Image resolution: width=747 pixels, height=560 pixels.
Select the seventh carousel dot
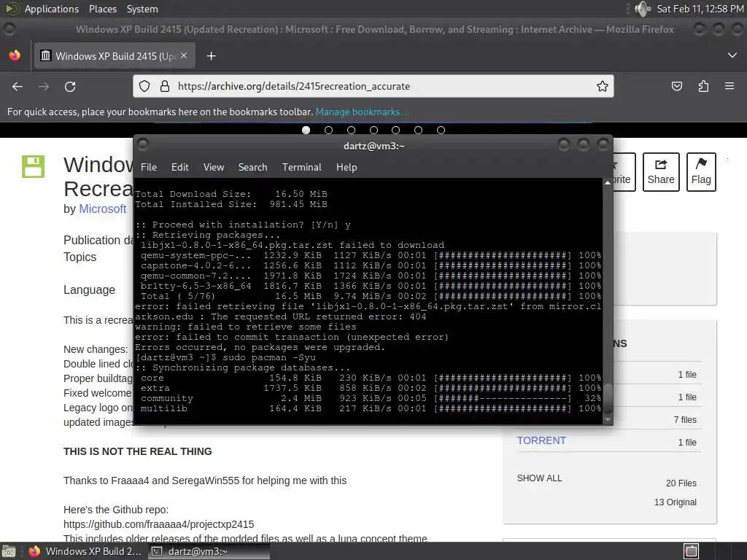coord(441,130)
